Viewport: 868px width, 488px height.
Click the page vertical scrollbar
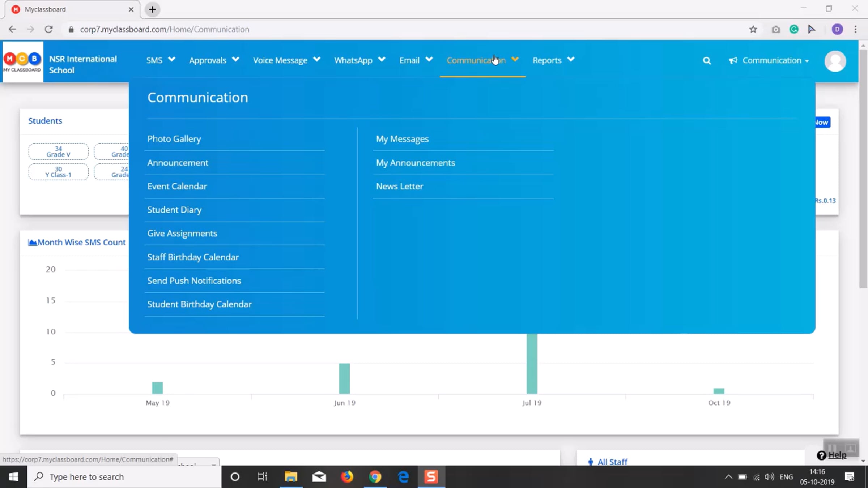(863, 168)
